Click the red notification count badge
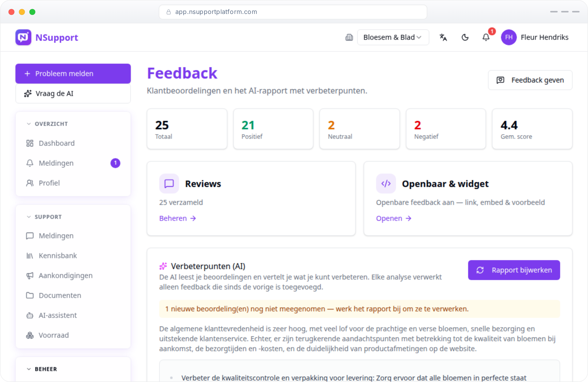The height and width of the screenshot is (382, 588). [x=492, y=31]
